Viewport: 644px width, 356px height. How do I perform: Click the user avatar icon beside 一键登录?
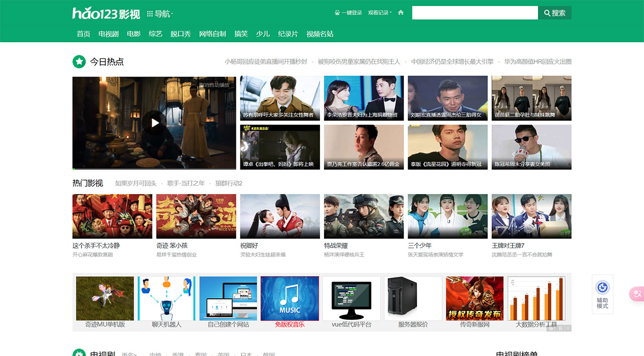tap(336, 12)
